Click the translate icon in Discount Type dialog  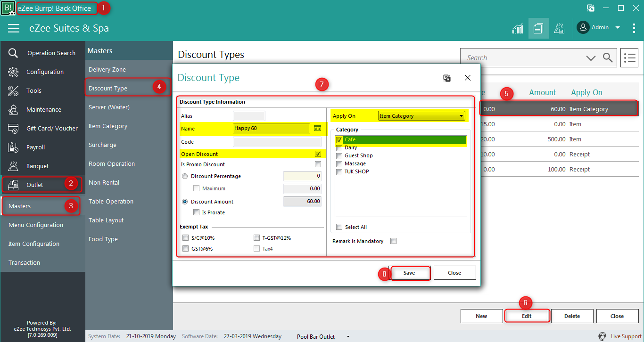point(447,78)
